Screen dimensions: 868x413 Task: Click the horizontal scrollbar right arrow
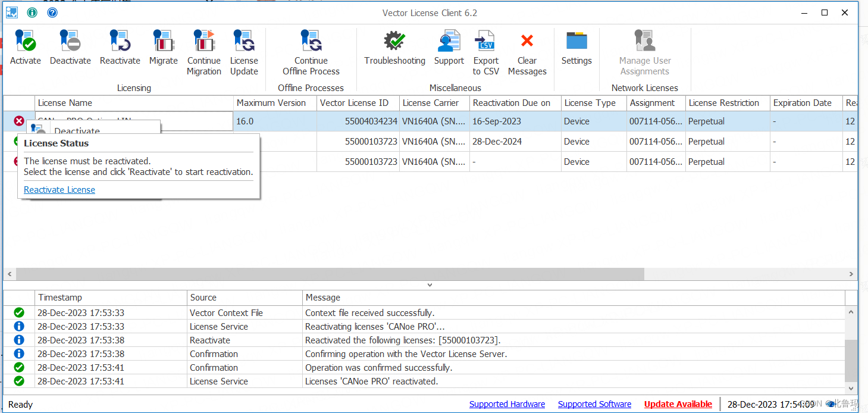(x=852, y=274)
